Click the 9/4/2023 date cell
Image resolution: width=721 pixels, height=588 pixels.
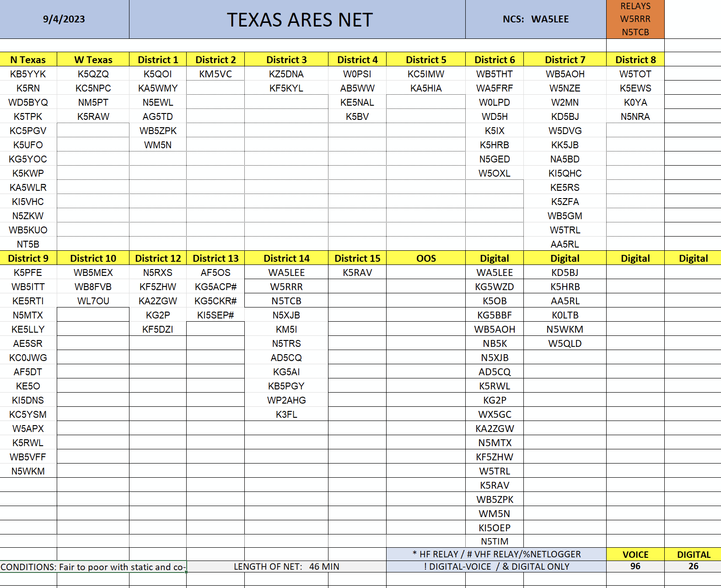point(65,19)
